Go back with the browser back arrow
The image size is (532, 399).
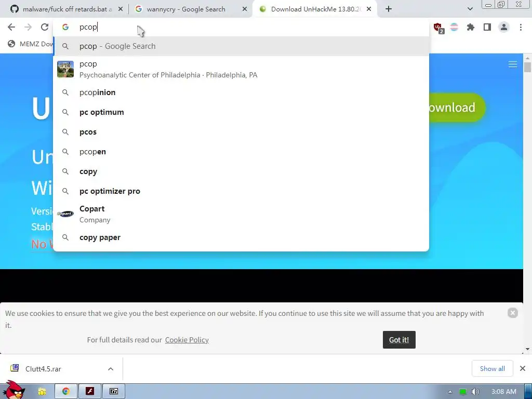[x=11, y=27]
